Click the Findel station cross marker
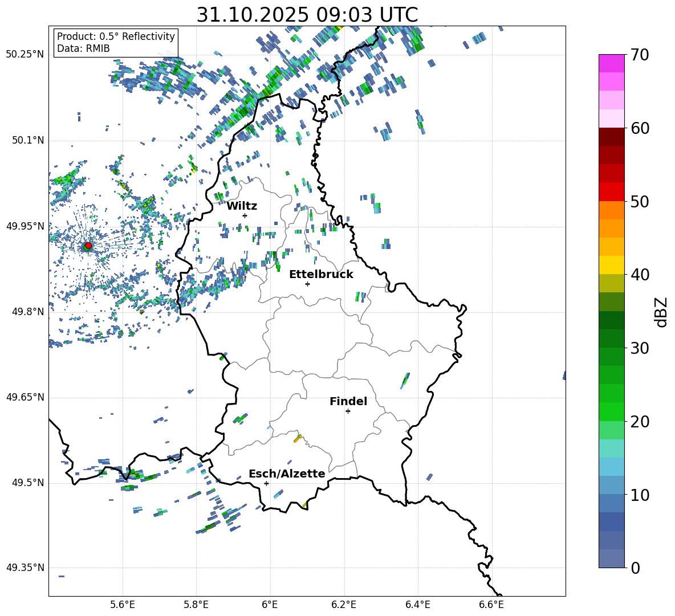Viewport: 675px width, 616px height. pos(348,411)
